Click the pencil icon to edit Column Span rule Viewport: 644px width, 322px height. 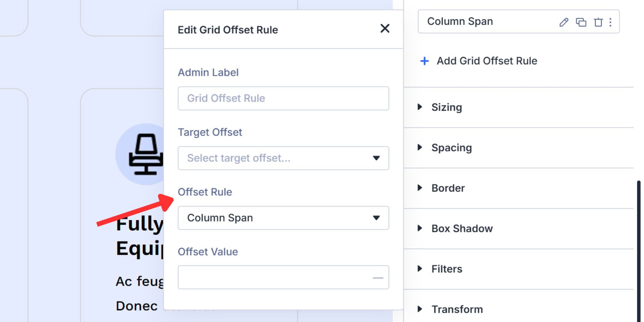pyautogui.click(x=563, y=22)
